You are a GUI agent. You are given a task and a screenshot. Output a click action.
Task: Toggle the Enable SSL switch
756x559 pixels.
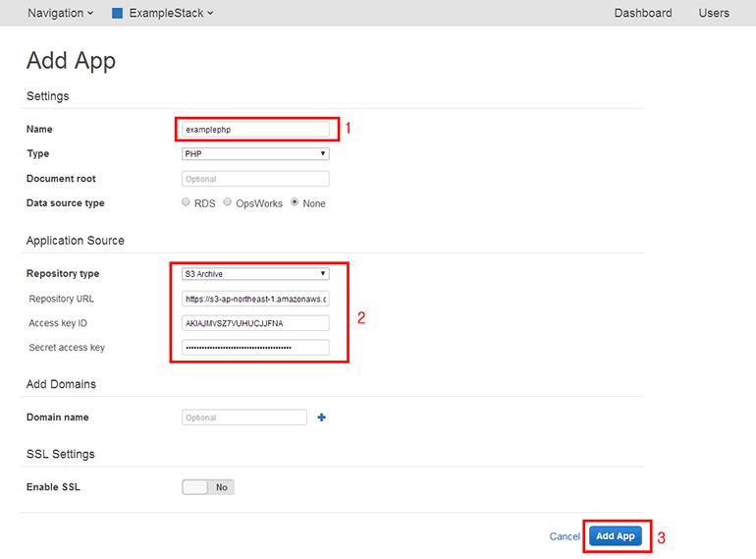(x=208, y=486)
